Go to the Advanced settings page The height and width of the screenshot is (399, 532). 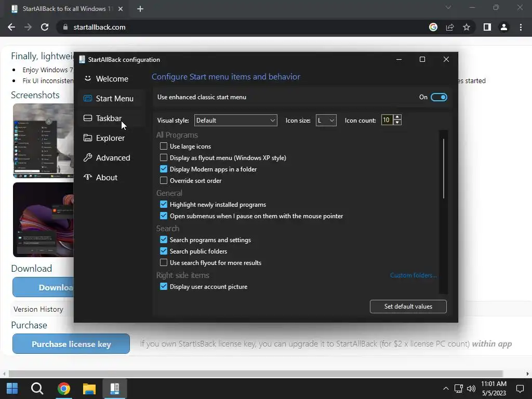[x=112, y=157]
